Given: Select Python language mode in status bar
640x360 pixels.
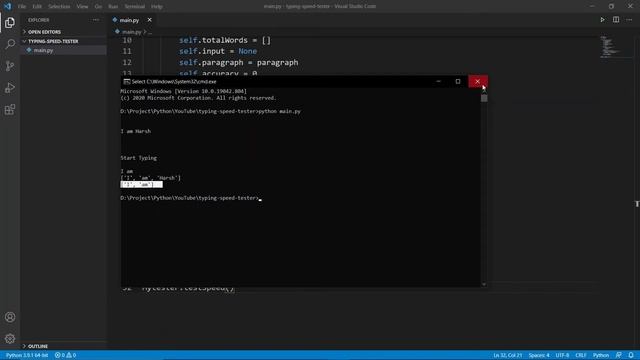Looking at the screenshot, I should [x=601, y=355].
